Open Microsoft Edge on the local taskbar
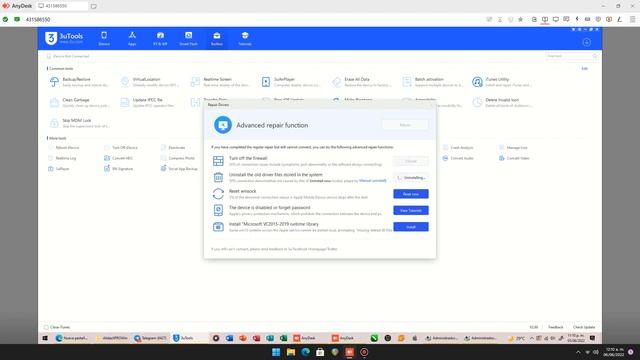 pos(305,352)
